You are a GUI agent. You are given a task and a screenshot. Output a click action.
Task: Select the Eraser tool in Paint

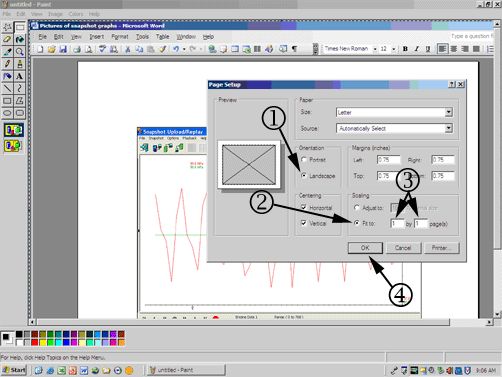coord(7,39)
